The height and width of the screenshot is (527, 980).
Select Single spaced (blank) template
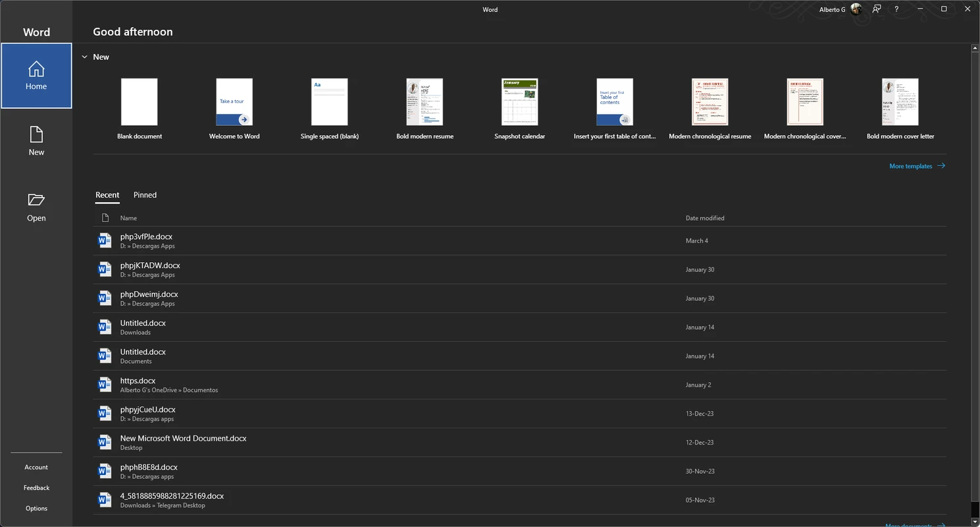click(330, 109)
